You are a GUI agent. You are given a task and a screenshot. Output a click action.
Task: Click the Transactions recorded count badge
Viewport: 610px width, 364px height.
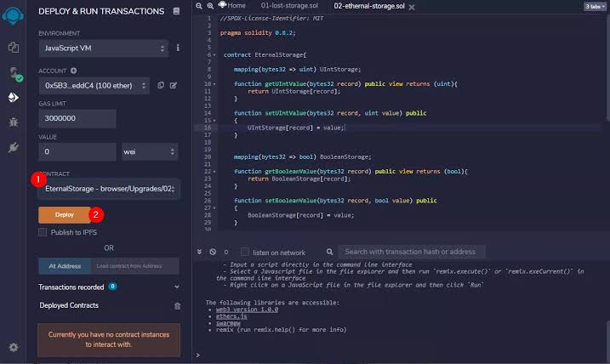[112, 287]
